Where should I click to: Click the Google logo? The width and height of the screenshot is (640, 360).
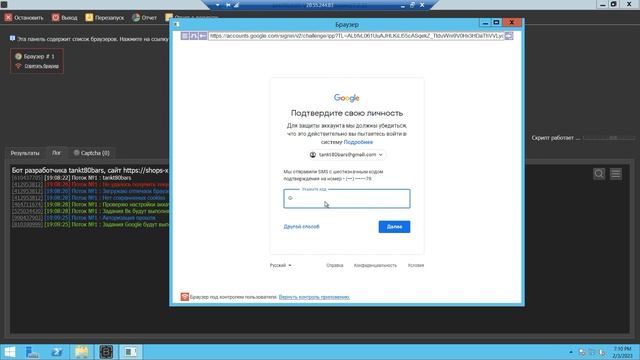click(347, 98)
